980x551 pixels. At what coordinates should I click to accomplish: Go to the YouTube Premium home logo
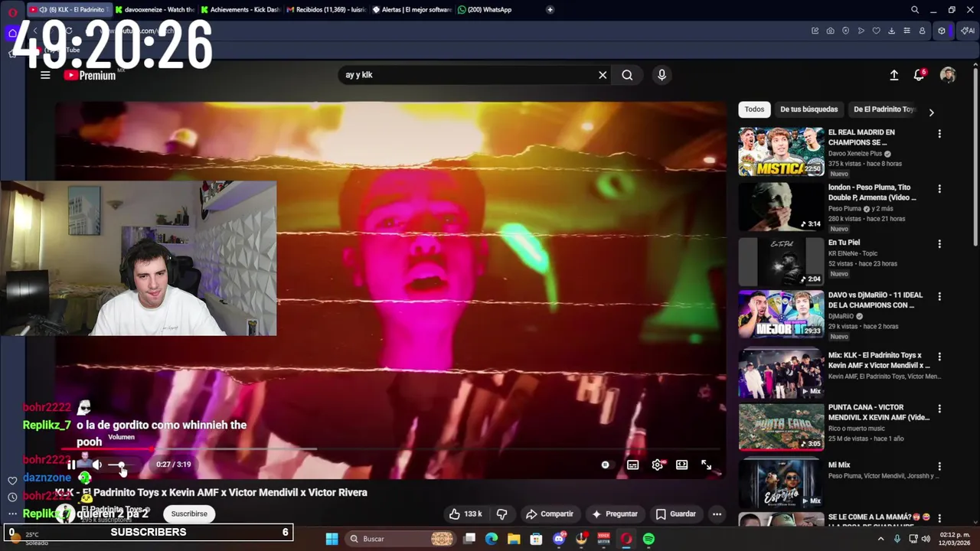pyautogui.click(x=90, y=75)
